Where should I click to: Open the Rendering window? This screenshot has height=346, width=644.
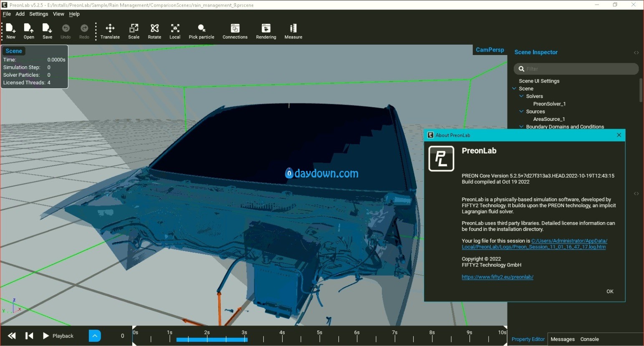(266, 31)
